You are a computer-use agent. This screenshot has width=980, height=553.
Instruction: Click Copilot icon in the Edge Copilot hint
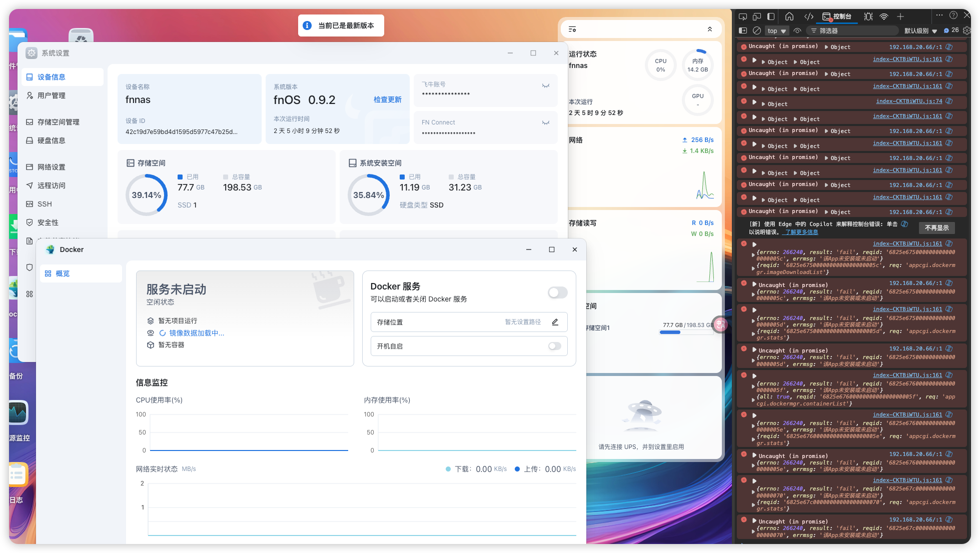(904, 224)
